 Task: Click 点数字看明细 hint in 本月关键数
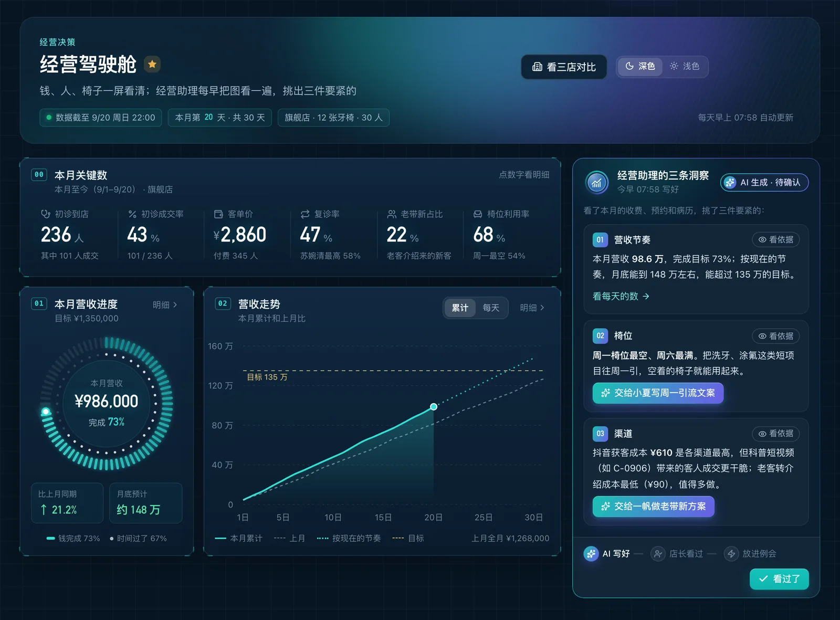click(524, 175)
